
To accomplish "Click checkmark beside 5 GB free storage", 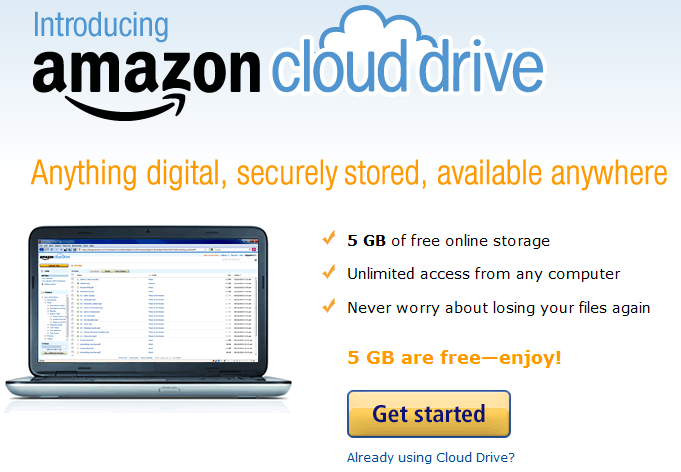I will pos(328,238).
